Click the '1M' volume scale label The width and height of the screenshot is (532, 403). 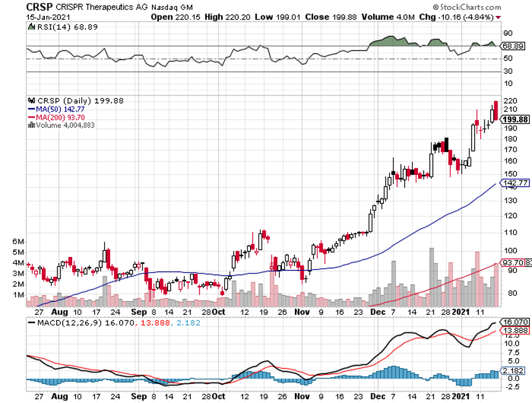[19, 295]
